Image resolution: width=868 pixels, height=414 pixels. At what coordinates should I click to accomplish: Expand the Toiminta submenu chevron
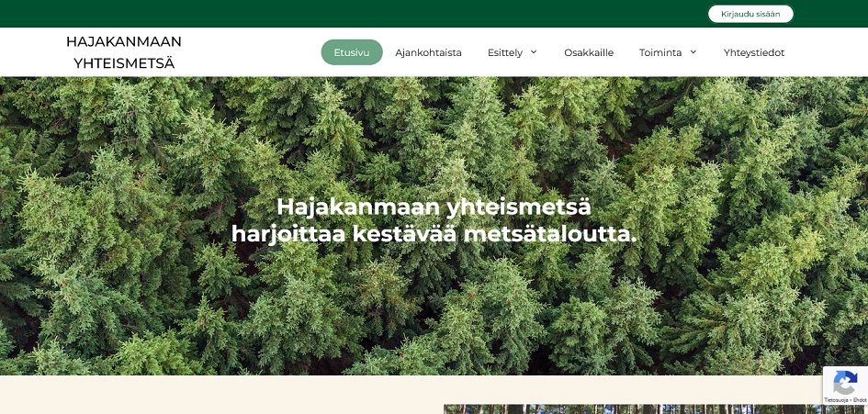693,52
